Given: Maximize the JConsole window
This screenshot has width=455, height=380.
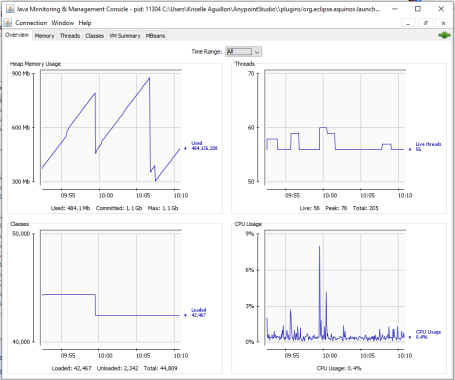Looking at the screenshot, I should click(x=418, y=9).
